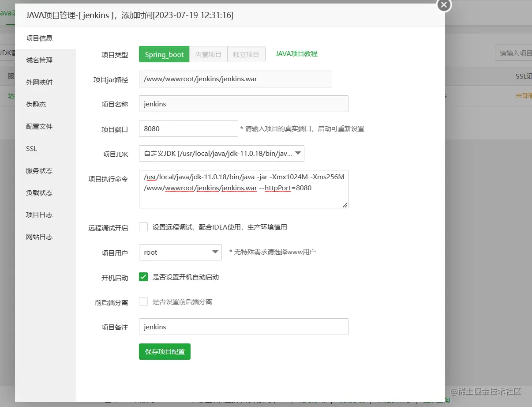Open the 域名管理 tab

45,60
